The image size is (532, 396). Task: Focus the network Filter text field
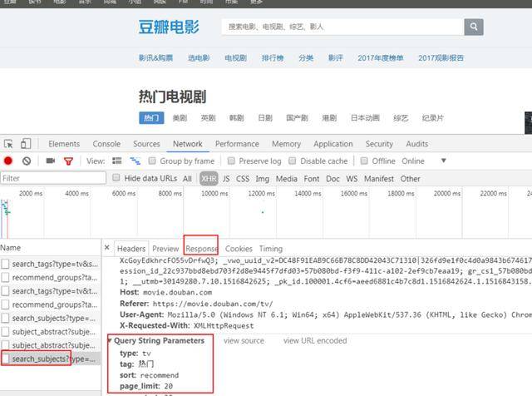(53, 178)
